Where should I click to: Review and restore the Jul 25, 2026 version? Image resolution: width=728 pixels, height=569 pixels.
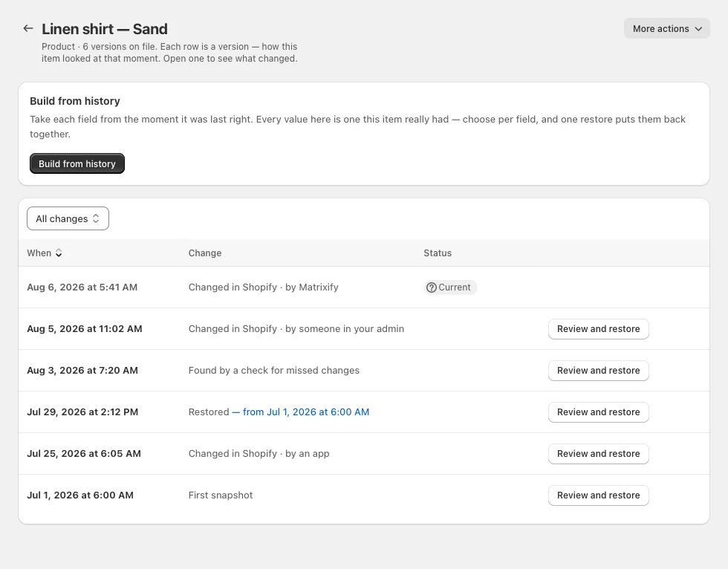598,453
